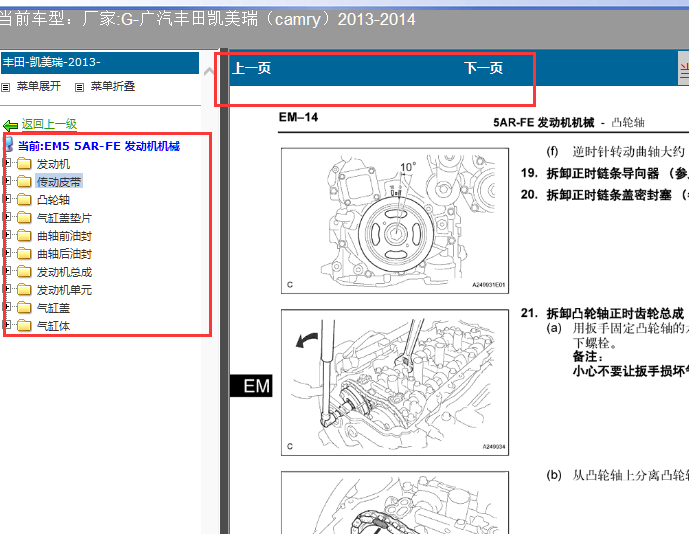Click the 上一页 previous page button

click(x=251, y=68)
